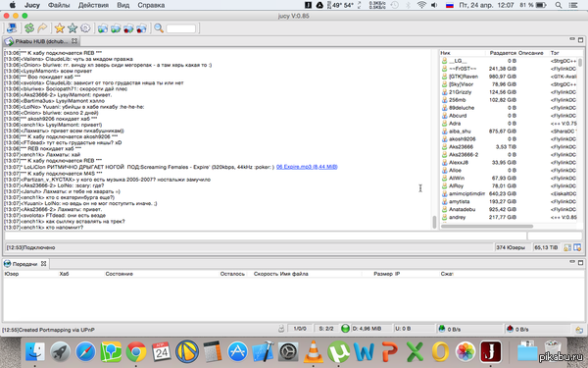Sort user list by Раздается column
Screen dimensions: 588x368
(x=503, y=53)
